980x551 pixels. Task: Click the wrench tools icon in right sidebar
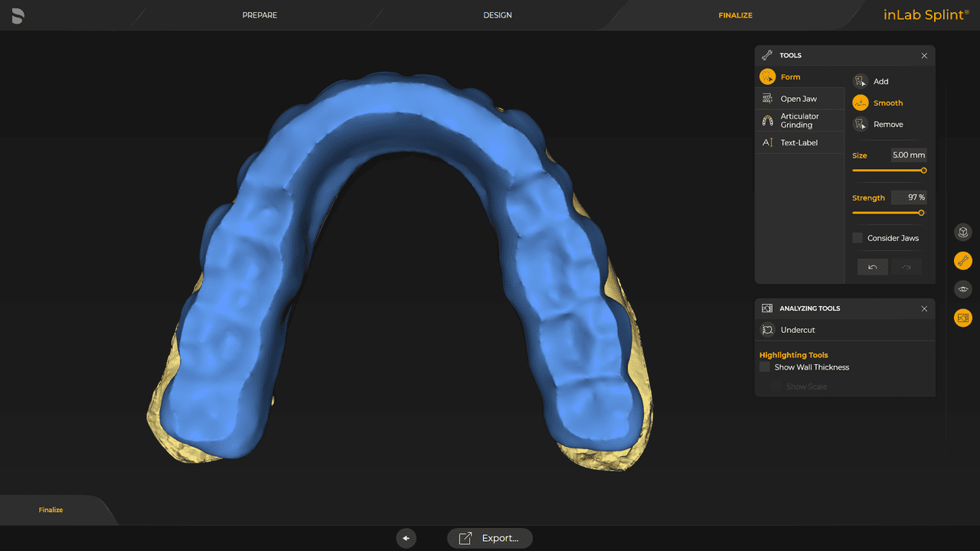pyautogui.click(x=962, y=260)
